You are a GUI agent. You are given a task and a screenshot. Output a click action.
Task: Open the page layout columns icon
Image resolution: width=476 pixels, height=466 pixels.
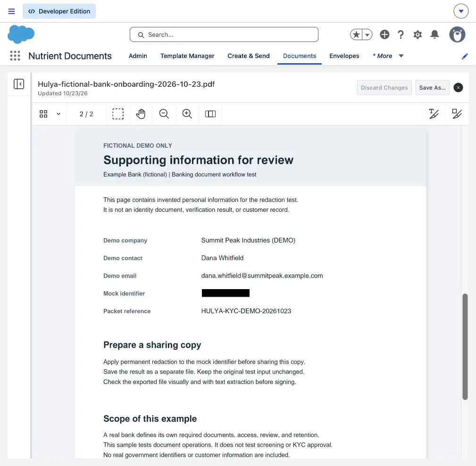coord(210,114)
